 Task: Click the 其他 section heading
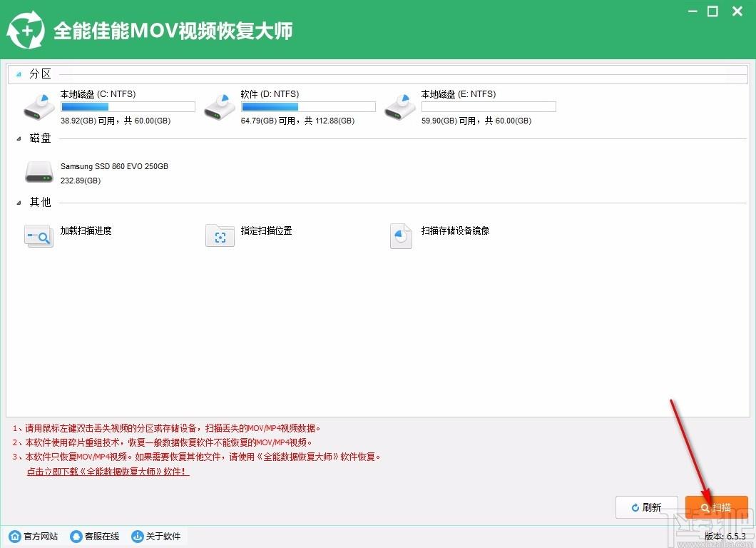tap(40, 202)
